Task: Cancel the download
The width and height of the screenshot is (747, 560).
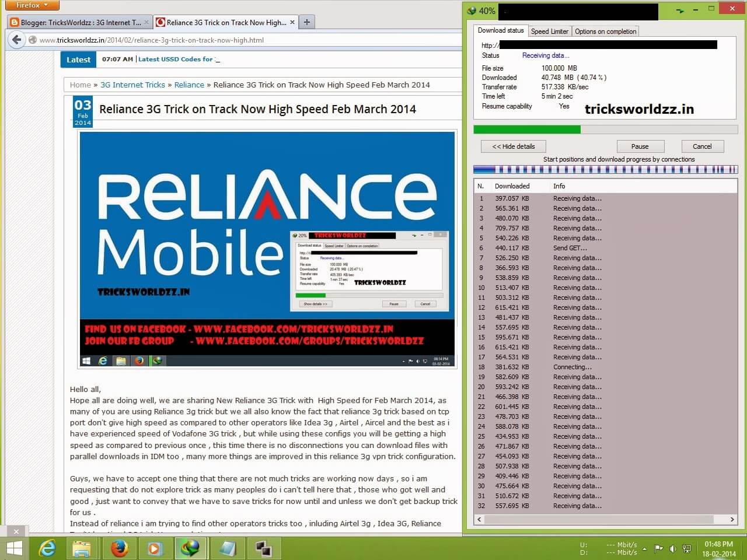Action: click(x=702, y=146)
